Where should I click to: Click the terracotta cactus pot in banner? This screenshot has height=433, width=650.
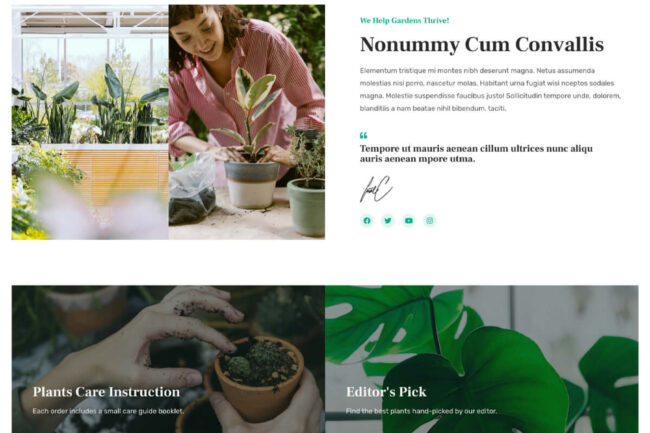259,379
